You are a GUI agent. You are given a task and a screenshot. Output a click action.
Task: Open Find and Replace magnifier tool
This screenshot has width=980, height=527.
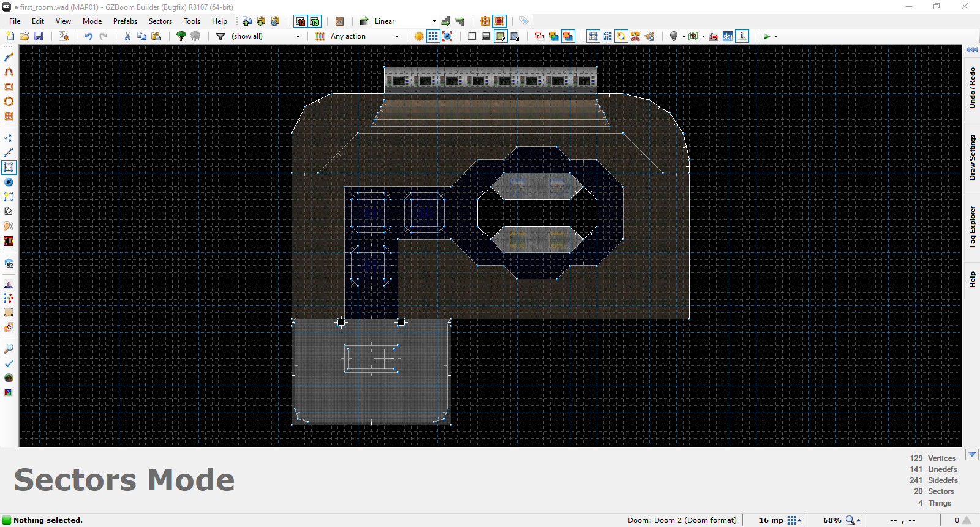[x=9, y=349]
